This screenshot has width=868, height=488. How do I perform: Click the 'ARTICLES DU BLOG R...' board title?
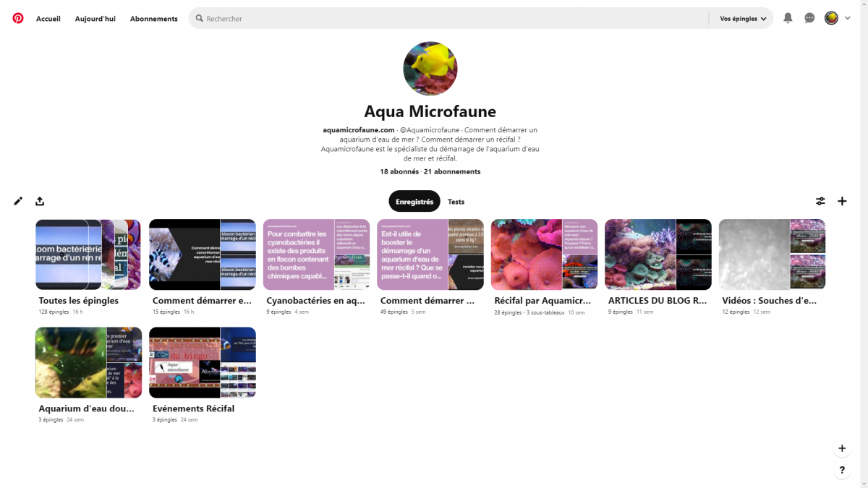pyautogui.click(x=658, y=301)
